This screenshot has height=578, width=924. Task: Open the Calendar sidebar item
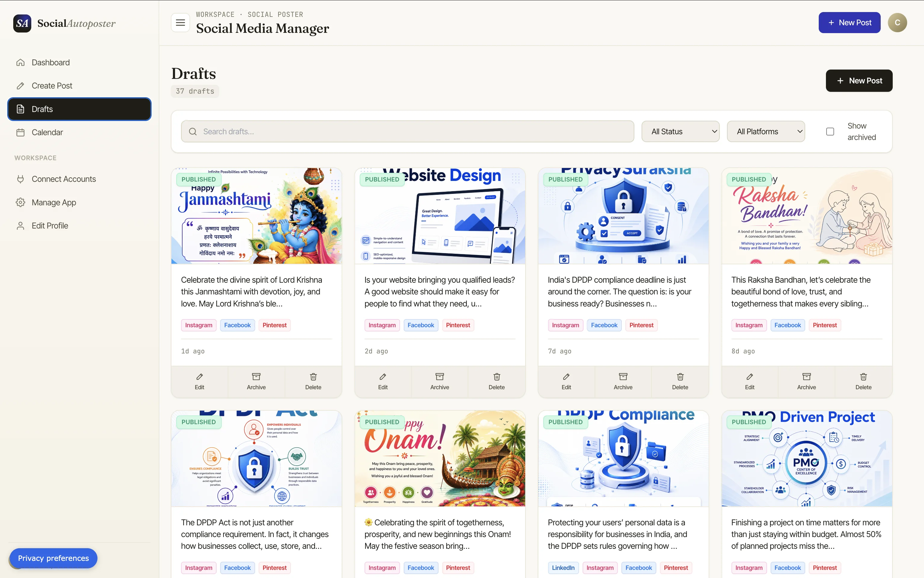coord(79,132)
